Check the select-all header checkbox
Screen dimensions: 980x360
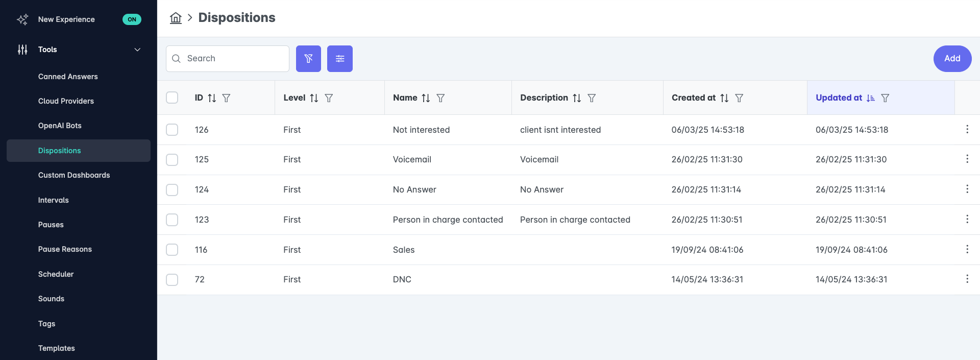pos(172,98)
